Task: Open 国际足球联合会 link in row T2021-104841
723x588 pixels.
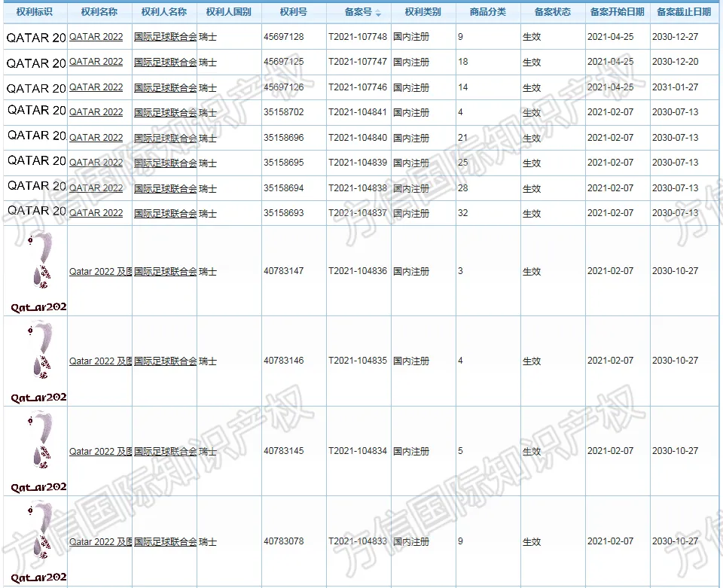Action: tap(165, 112)
